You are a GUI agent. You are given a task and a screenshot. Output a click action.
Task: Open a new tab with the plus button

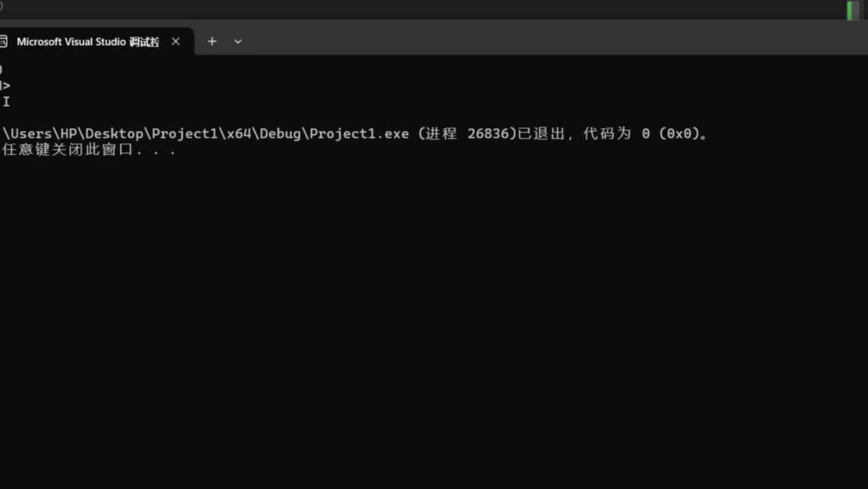coord(212,42)
